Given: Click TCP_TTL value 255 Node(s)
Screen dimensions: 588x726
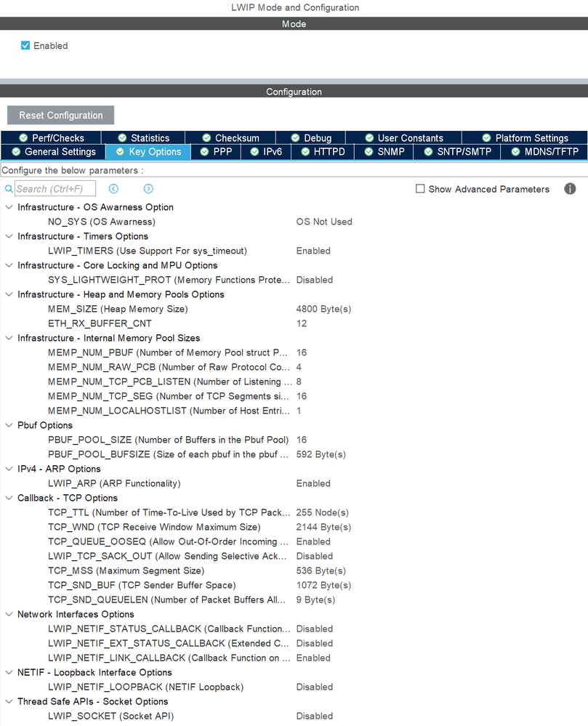Looking at the screenshot, I should (322, 512).
